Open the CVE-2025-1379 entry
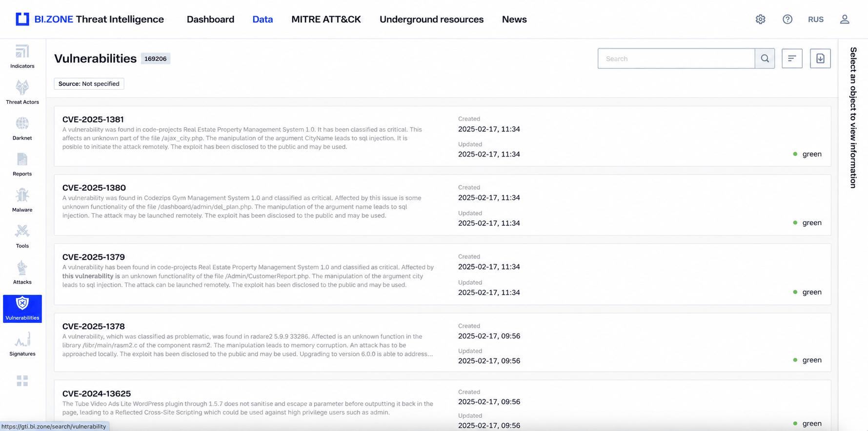868x431 pixels. click(x=443, y=274)
